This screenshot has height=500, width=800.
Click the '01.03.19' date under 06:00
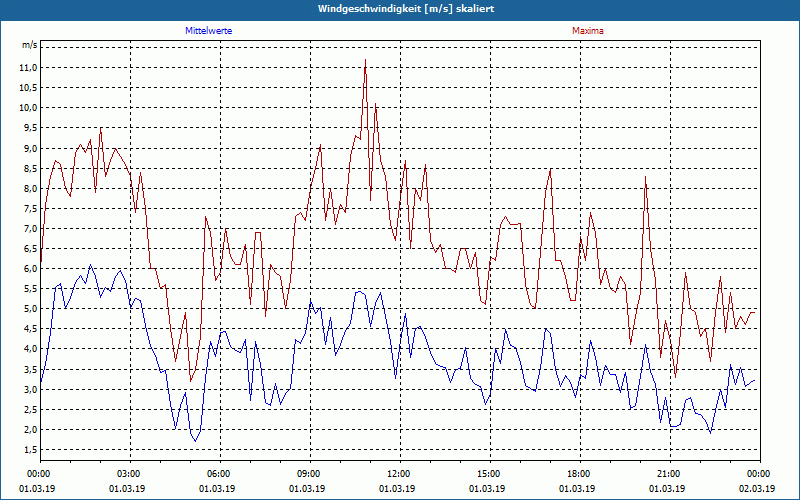[217, 489]
